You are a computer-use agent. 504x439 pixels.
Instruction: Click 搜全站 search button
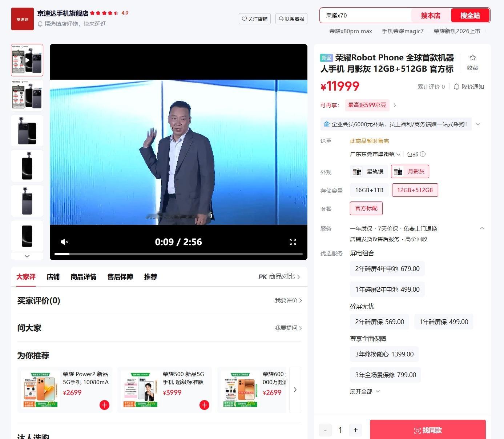click(470, 16)
